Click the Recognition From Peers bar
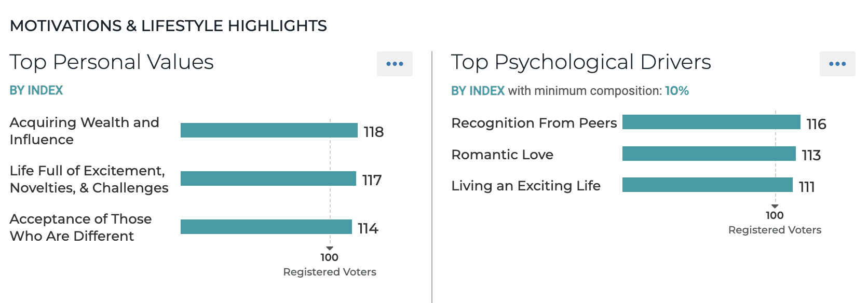Screen dimensions: 868x303 [711, 122]
